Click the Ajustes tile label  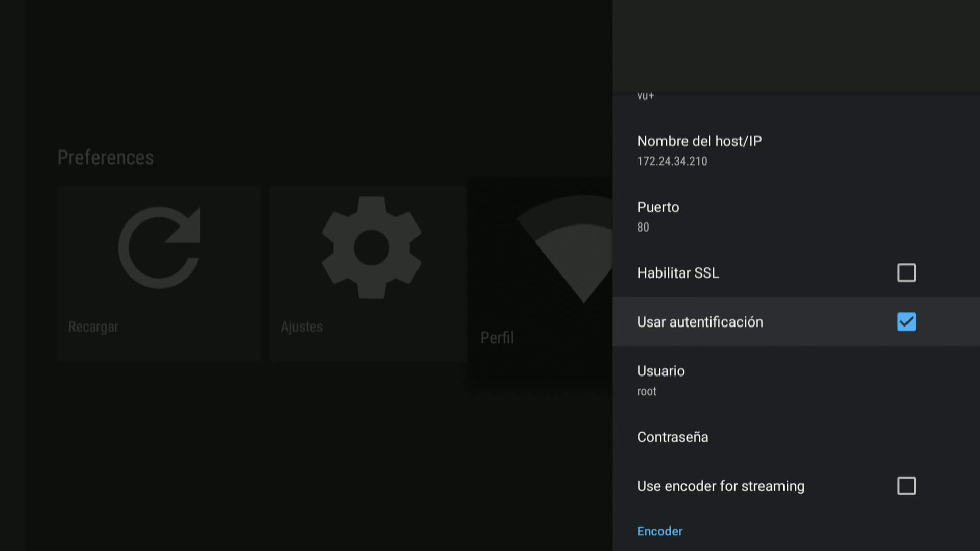302,327
